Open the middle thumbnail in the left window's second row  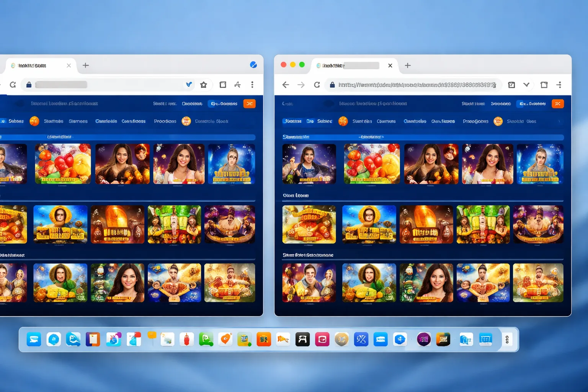(x=118, y=224)
